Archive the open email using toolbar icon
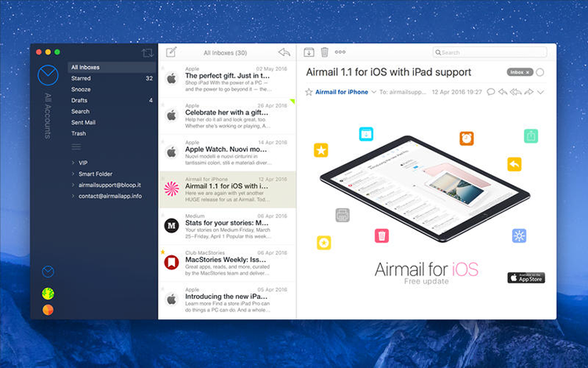This screenshot has height=368, width=588. tap(308, 53)
